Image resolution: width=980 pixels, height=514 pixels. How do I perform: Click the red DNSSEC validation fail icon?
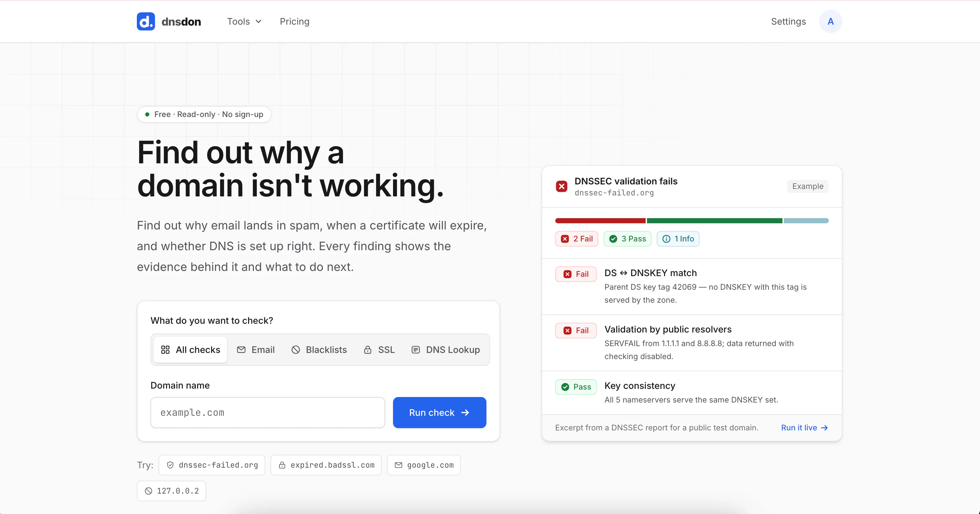pos(562,186)
